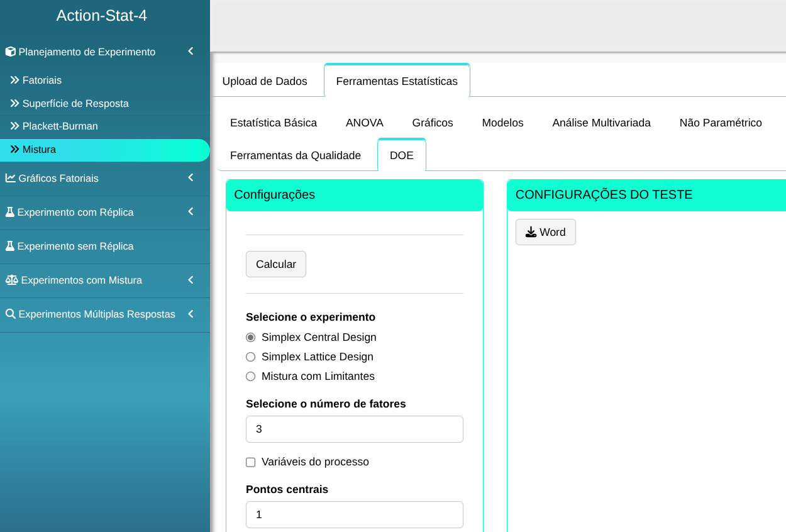Expand the Gráficos Fatoriais chevron
Viewport: 786px width, 532px height.
[191, 179]
